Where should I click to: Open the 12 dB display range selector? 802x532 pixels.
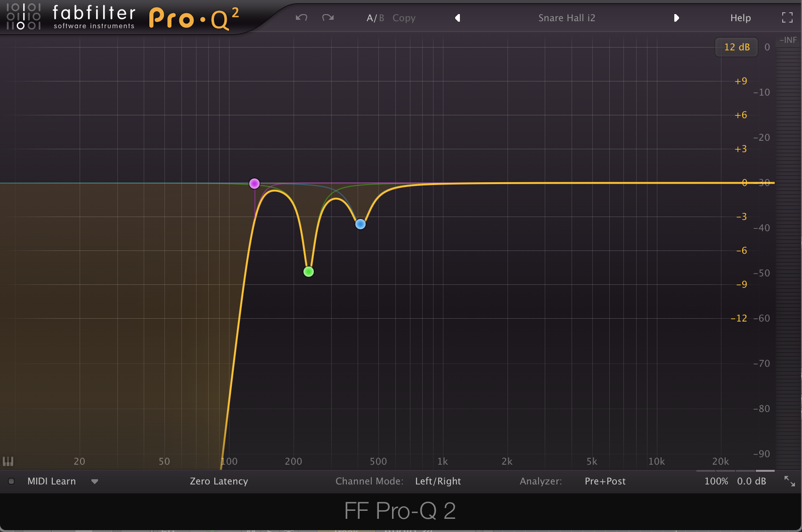tap(737, 47)
